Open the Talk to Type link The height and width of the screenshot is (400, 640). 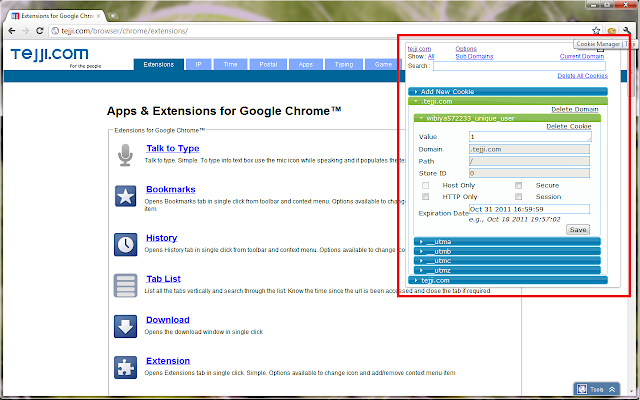173,149
